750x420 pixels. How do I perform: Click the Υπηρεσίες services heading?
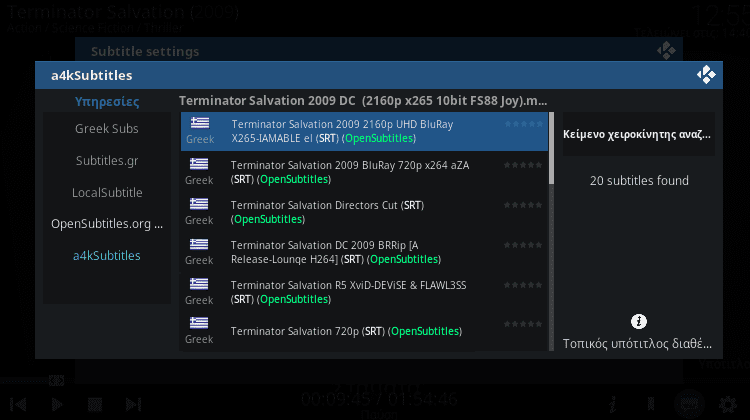[107, 101]
